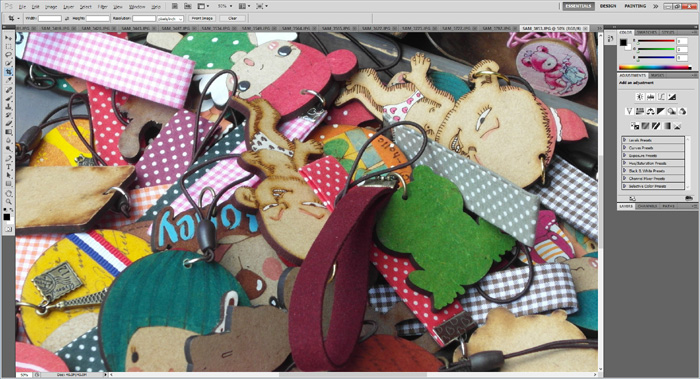Open the Screen Mode dropdown
This screenshot has width=700, height=379.
[261, 6]
